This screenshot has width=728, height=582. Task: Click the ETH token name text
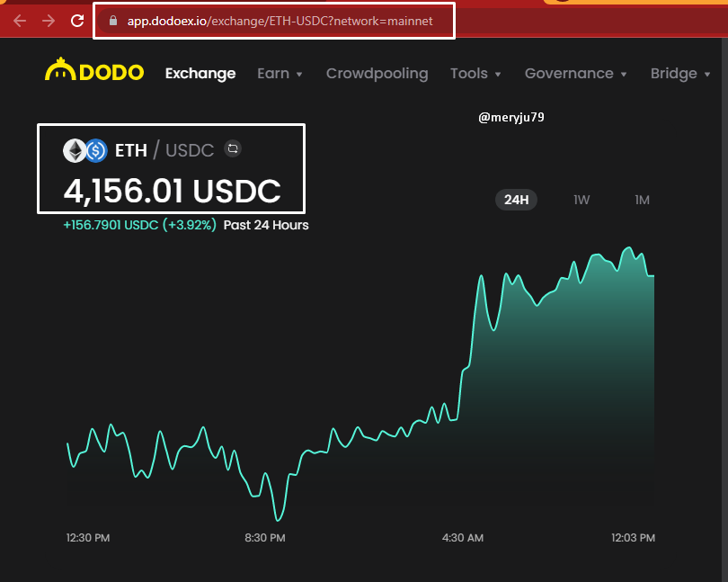(131, 150)
